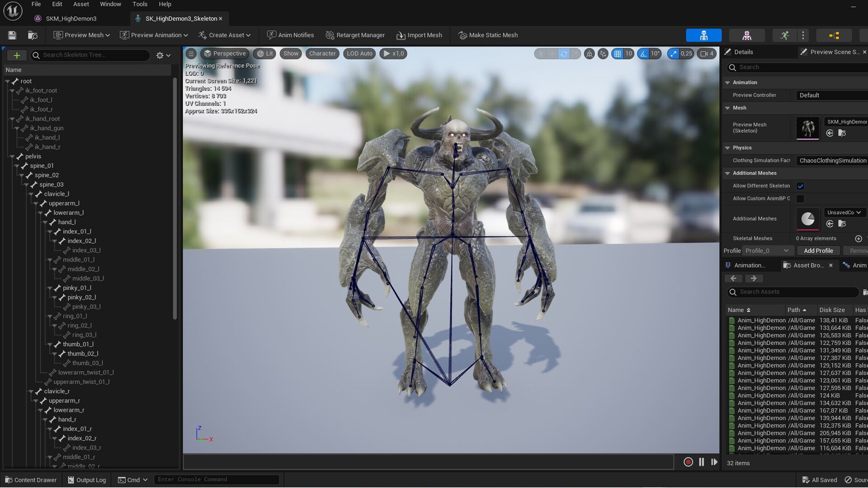
Task: Disable Allow Different Skeleton
Action: click(x=801, y=186)
